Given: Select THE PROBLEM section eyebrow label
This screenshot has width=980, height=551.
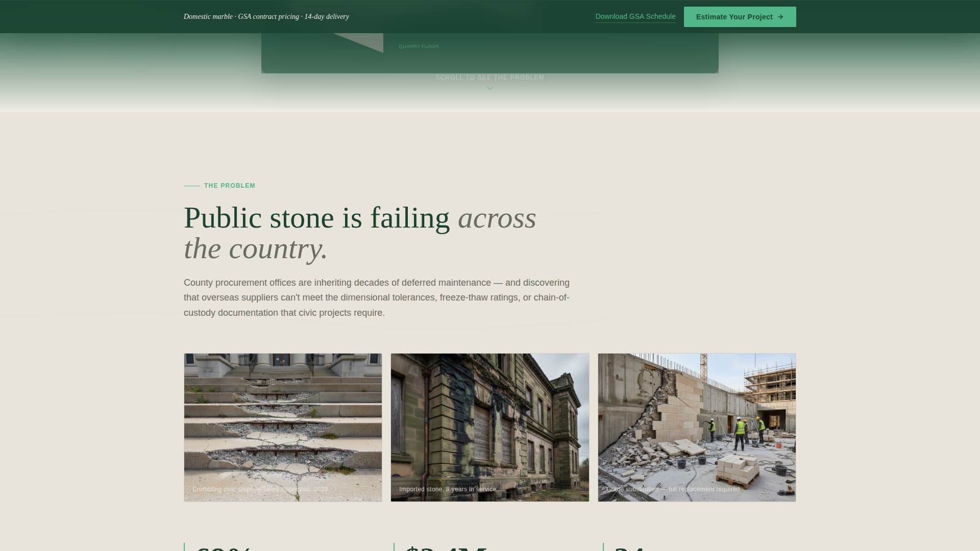Looking at the screenshot, I should pyautogui.click(x=229, y=186).
